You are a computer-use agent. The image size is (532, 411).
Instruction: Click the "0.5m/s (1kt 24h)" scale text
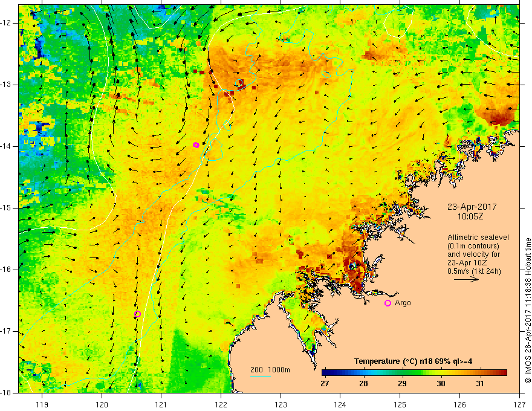click(x=475, y=271)
